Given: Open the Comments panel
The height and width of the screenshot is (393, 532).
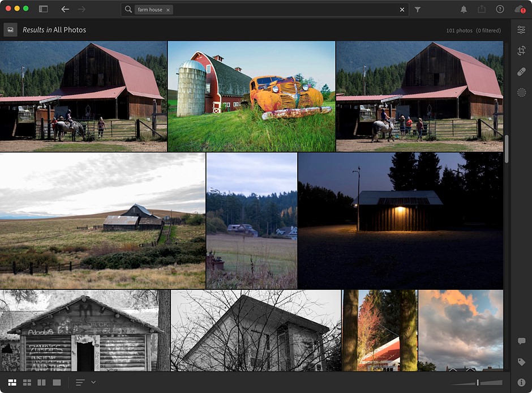Looking at the screenshot, I should click(x=521, y=340).
